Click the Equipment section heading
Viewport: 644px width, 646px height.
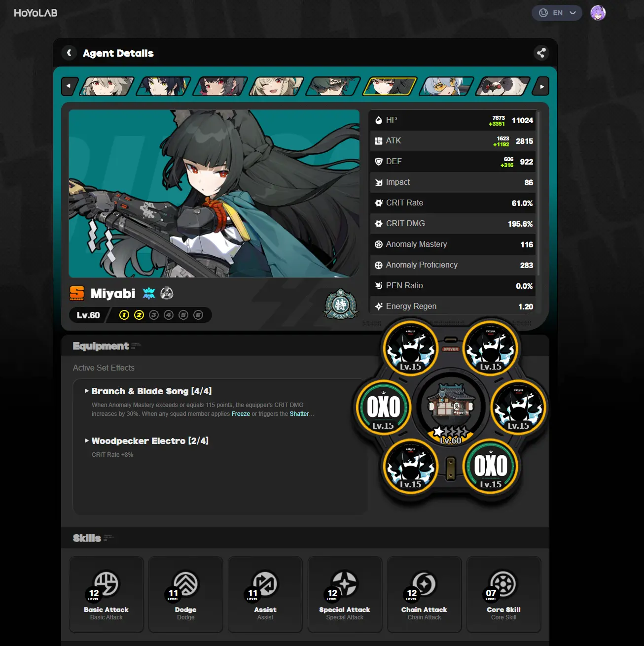click(101, 346)
